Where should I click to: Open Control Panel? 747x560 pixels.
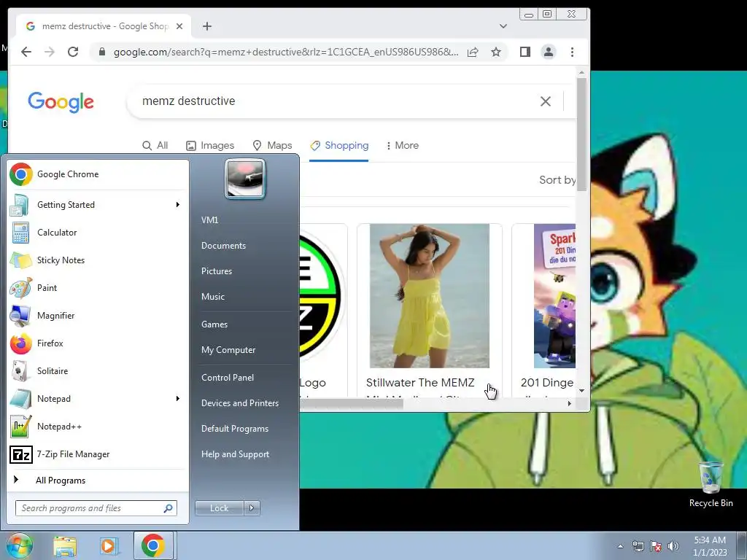tap(228, 378)
